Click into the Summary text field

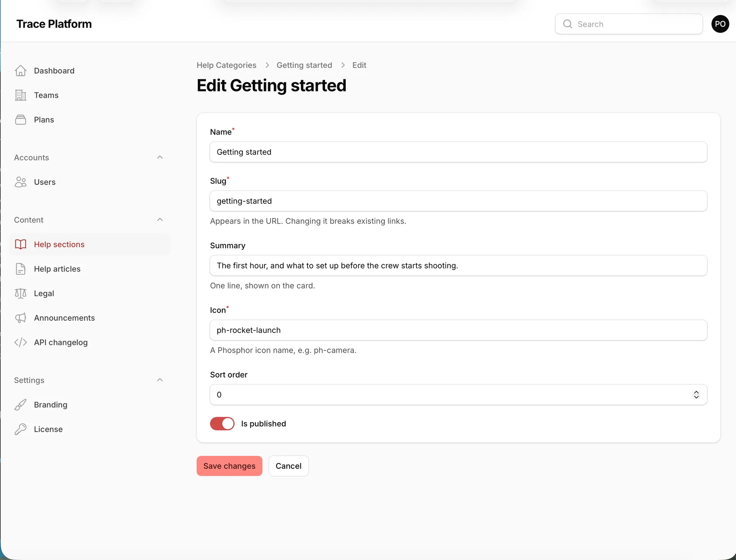[458, 266]
